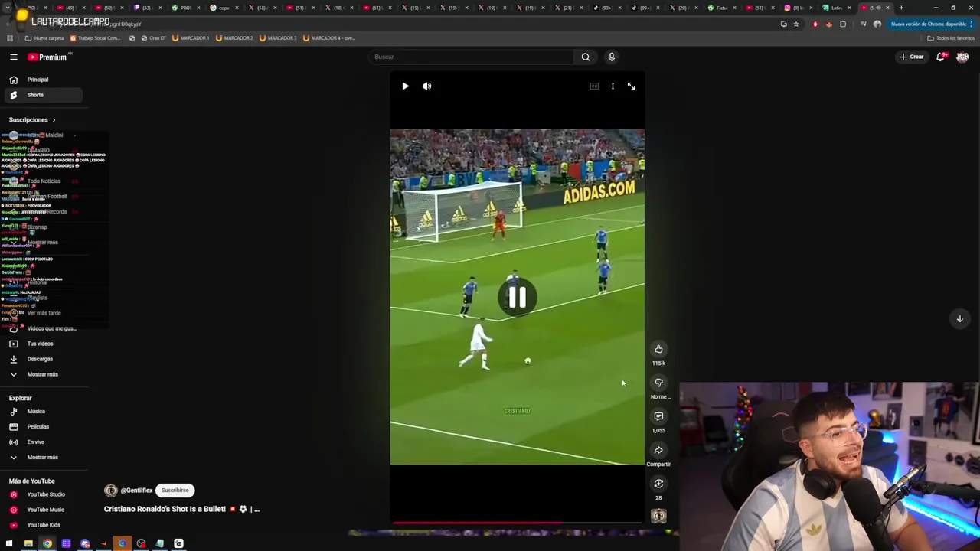Play the Short with the top-left play icon

point(405,86)
